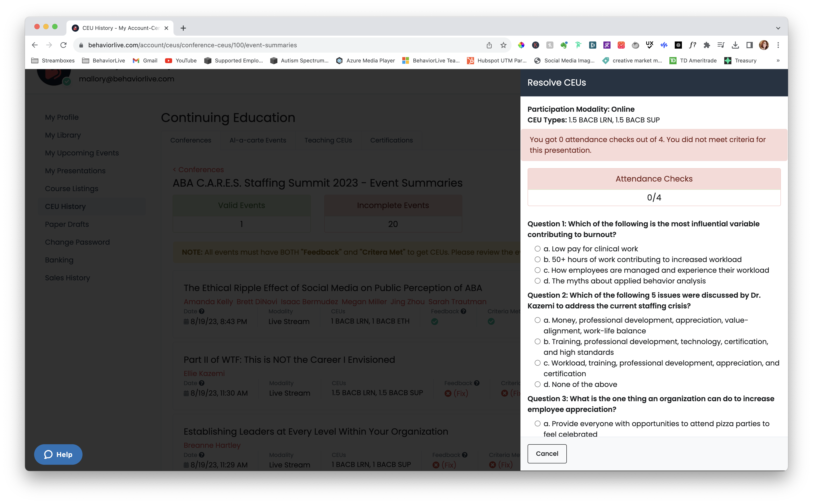Switch to the Al-a-carte Events tab
This screenshot has height=504, width=813.
pyautogui.click(x=258, y=140)
